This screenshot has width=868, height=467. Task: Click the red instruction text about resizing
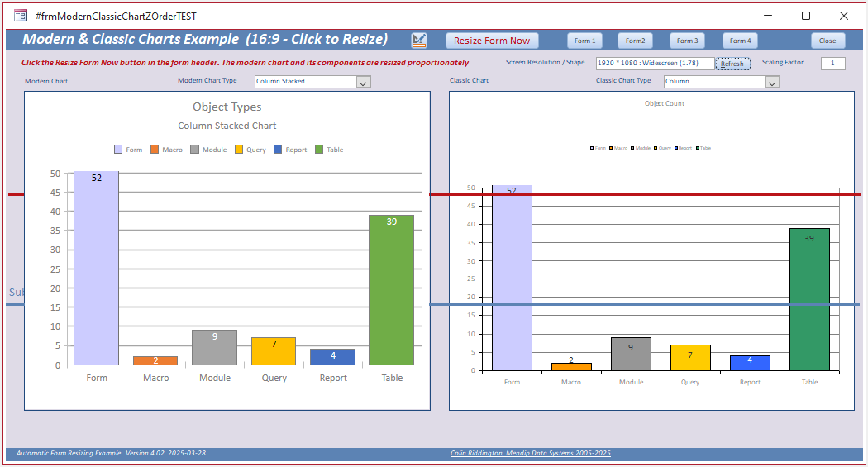[x=245, y=63]
